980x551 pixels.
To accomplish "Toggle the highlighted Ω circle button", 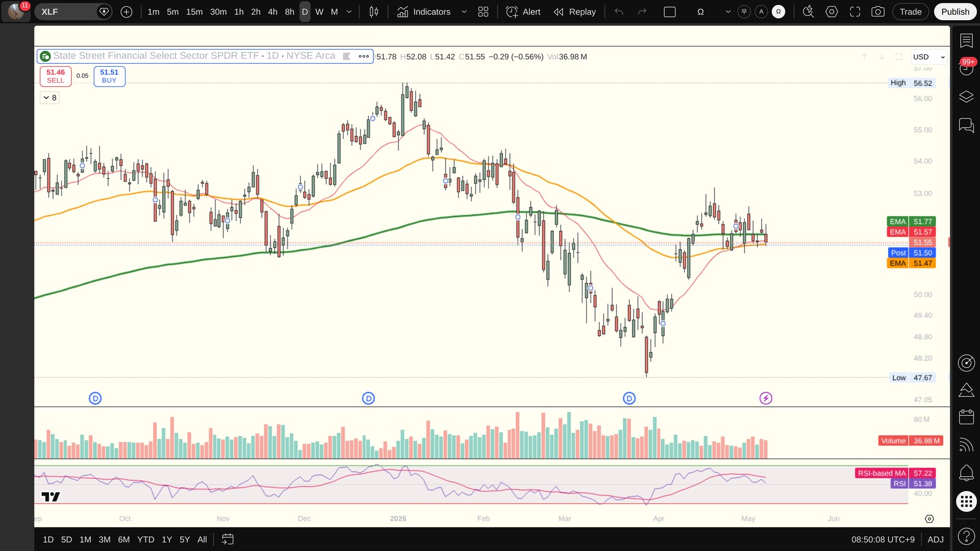I will coord(778,12).
